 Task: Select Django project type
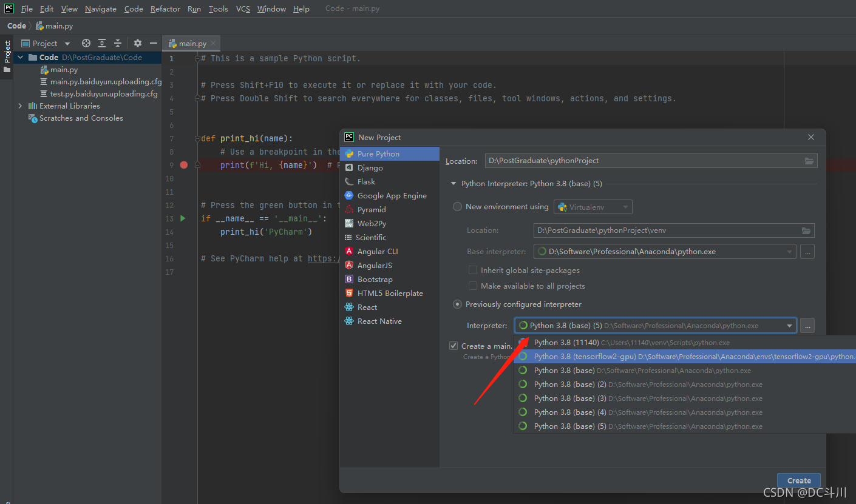(390, 168)
